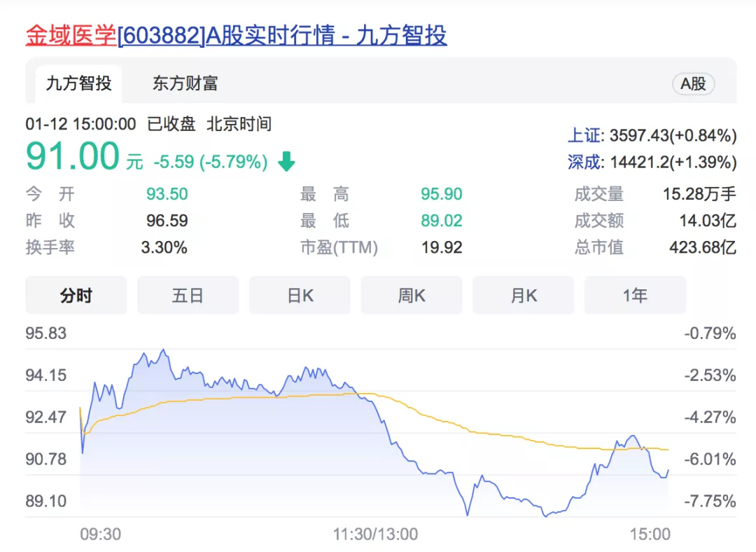Click the A股 market badge
The image size is (756, 552).
[x=693, y=84]
